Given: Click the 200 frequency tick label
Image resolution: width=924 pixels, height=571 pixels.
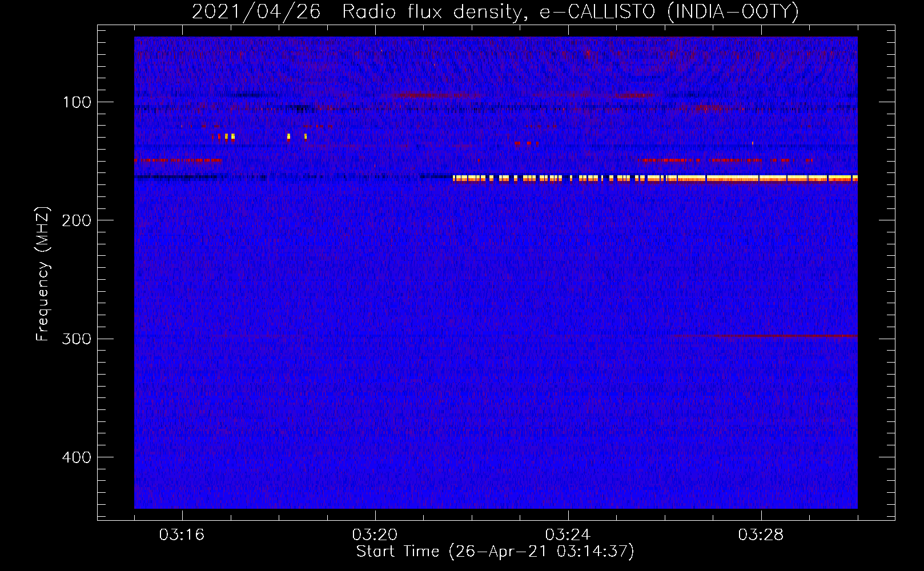Looking at the screenshot, I should point(77,220).
